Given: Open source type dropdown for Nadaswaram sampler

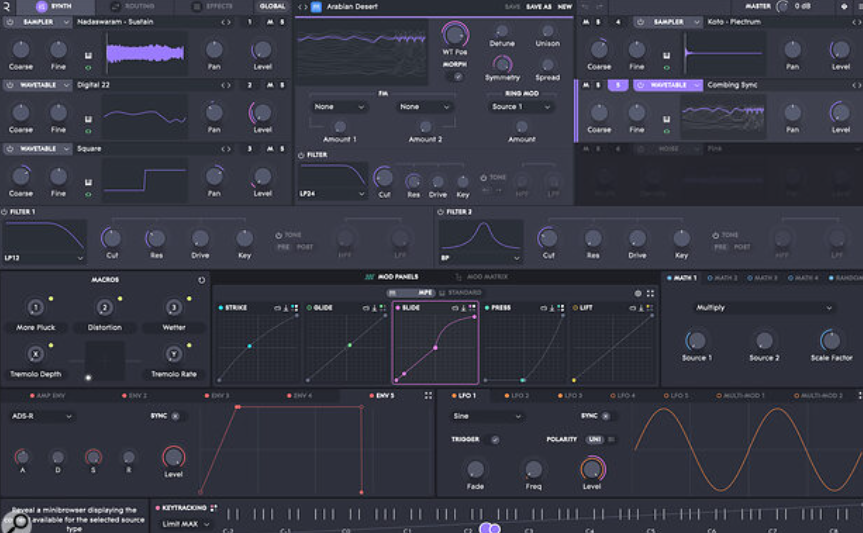Looking at the screenshot, I should pyautogui.click(x=44, y=22).
